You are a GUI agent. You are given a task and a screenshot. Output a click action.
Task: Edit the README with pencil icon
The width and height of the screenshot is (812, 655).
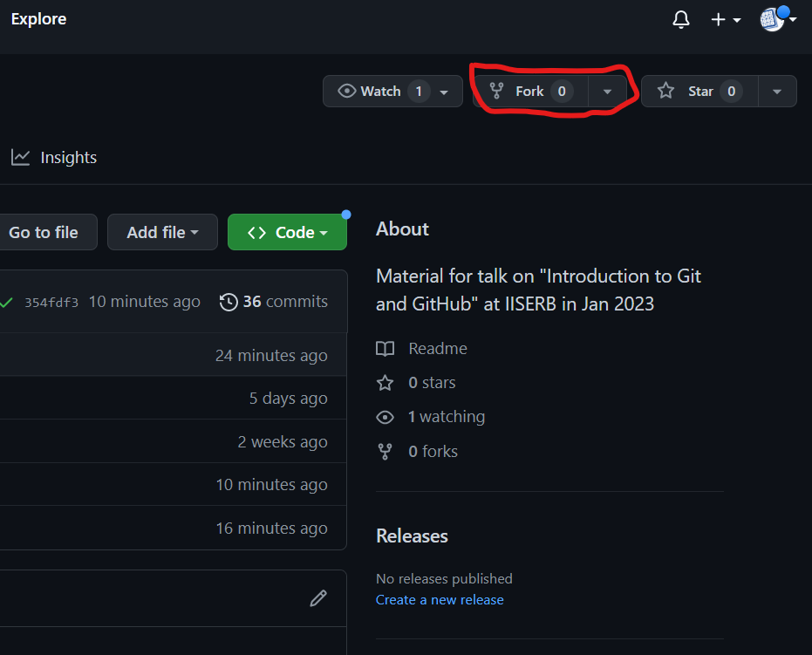(318, 598)
